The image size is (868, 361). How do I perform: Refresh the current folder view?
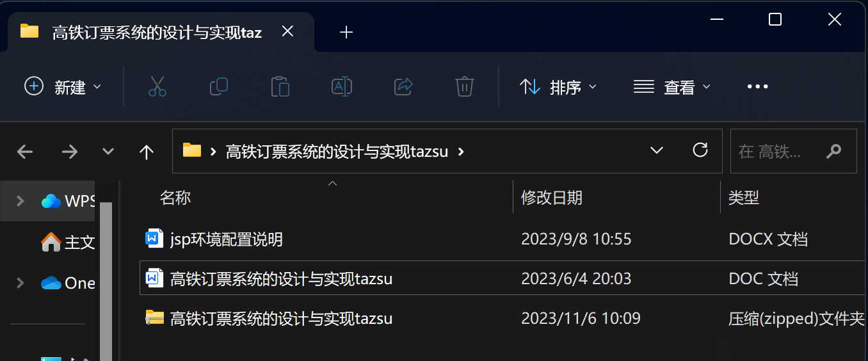[x=700, y=150]
